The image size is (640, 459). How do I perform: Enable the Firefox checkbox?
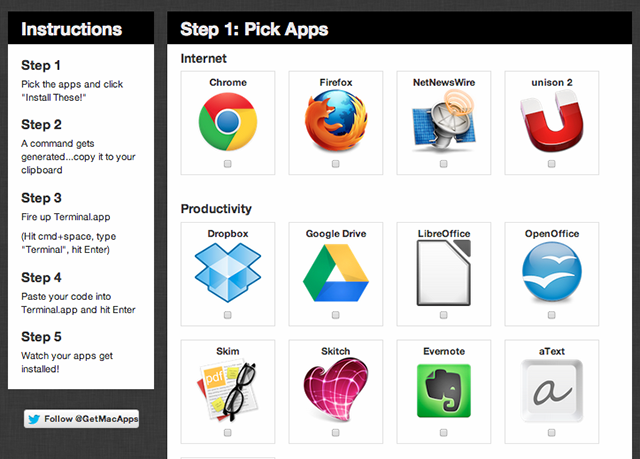coord(336,163)
